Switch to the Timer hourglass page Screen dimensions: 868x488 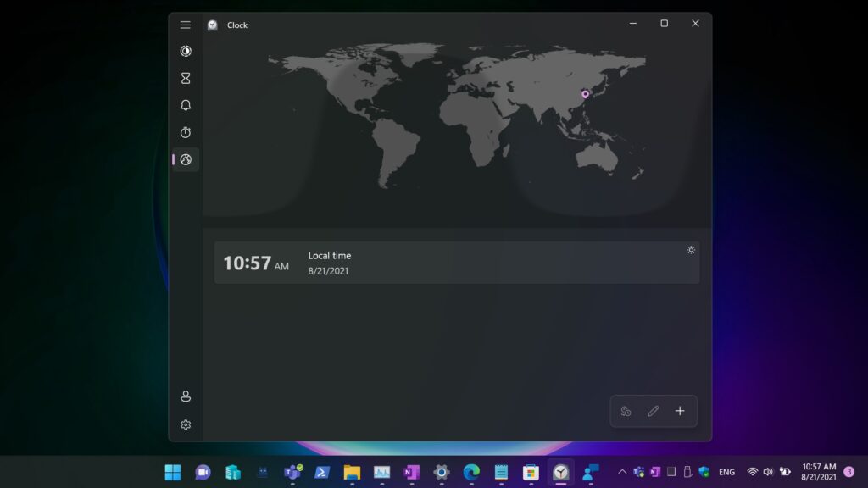pos(186,79)
